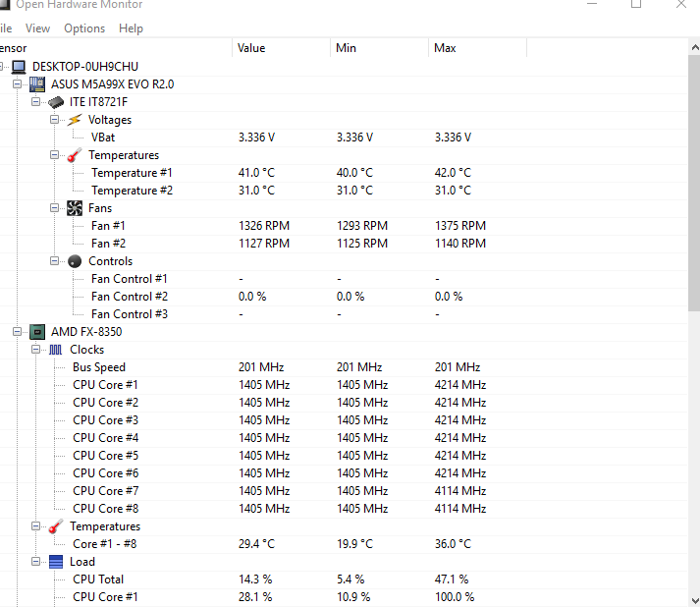
Task: Select the Core #1 - #8 temperature row
Action: click(344, 544)
